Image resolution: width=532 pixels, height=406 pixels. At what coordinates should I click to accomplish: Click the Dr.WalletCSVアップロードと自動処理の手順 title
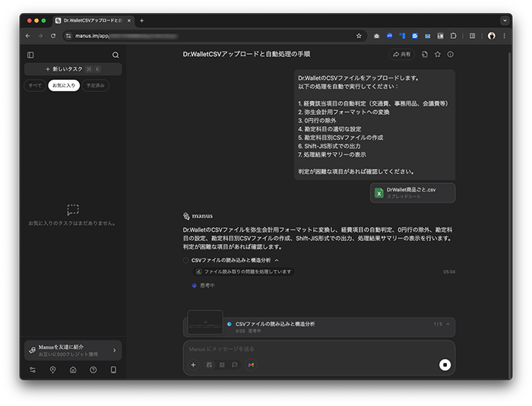pyautogui.click(x=246, y=54)
